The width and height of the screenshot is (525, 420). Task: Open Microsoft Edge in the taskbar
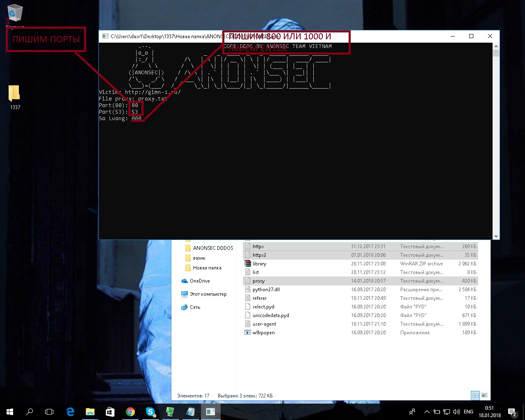point(70,412)
